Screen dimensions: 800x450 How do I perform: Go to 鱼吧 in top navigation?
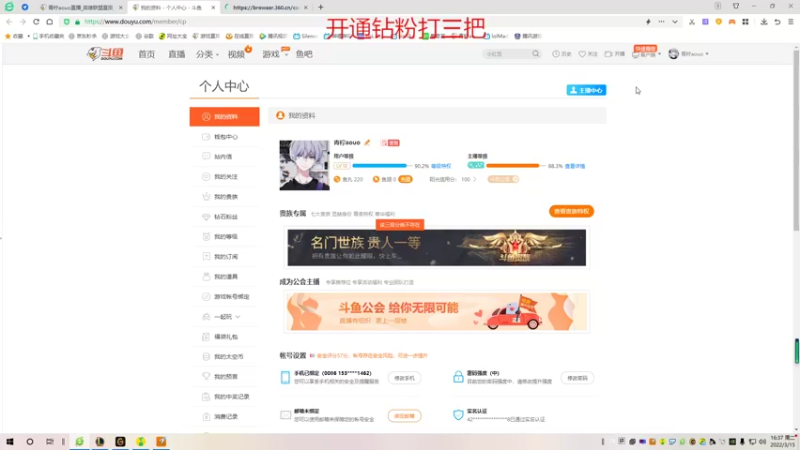[x=304, y=54]
